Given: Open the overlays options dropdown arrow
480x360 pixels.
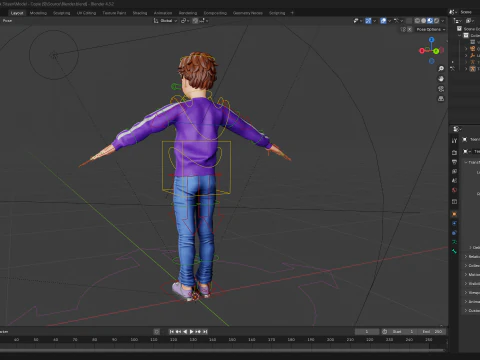Looking at the screenshot, I should coord(389,21).
